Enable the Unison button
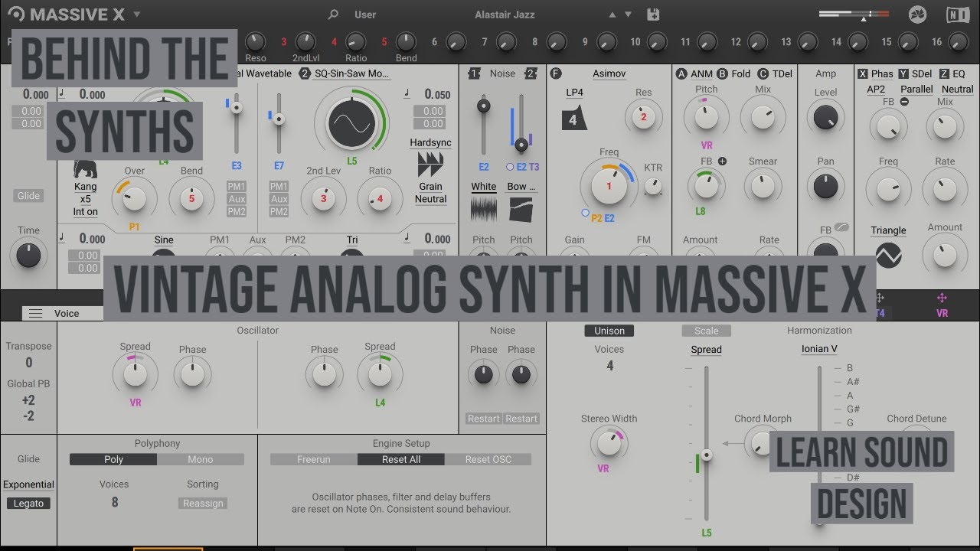The width and height of the screenshot is (980, 551). tap(609, 331)
